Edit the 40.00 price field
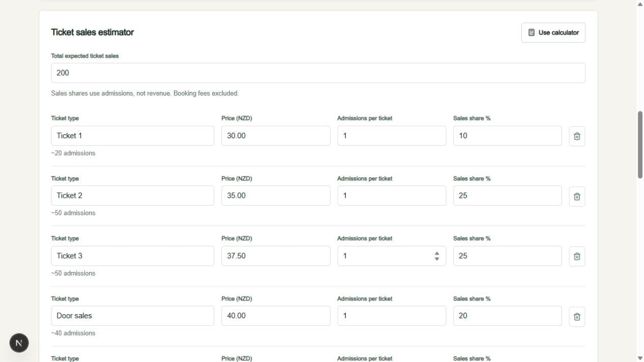644x362 pixels. 275,316
